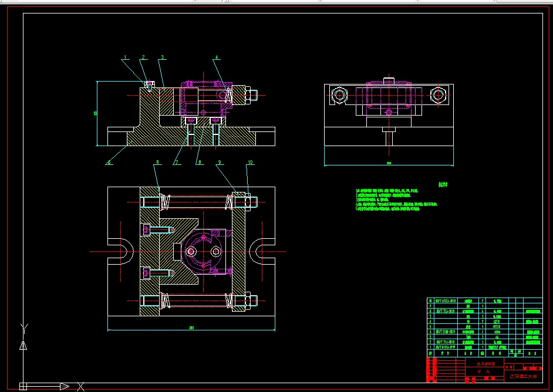This screenshot has width=553, height=392.
Task: Click the red drawing title in title block
Action: coord(485,364)
